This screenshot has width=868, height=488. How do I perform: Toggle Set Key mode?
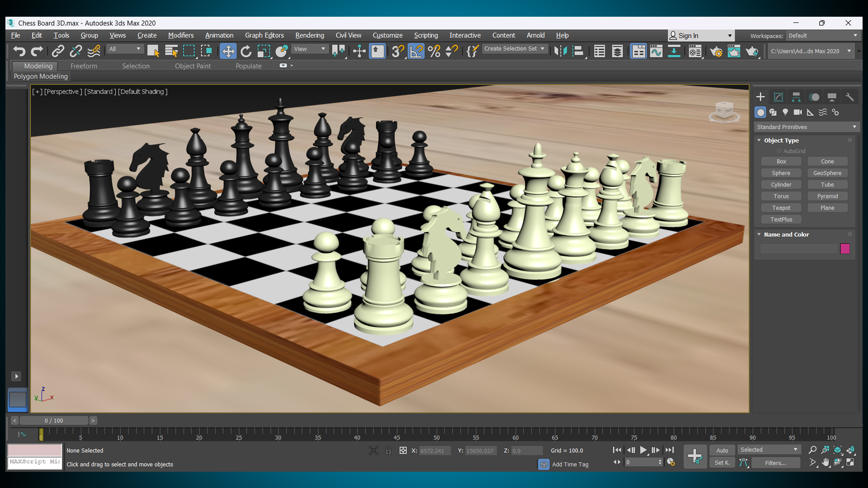tap(722, 462)
